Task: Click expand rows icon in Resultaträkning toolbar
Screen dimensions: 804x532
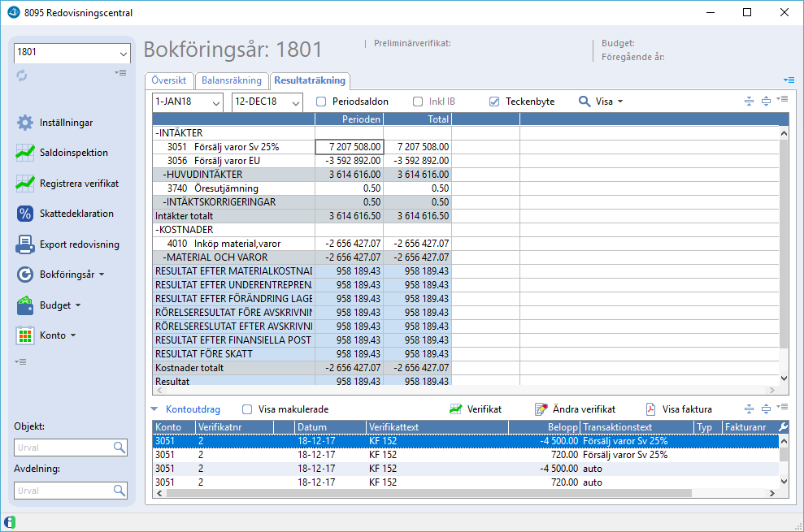Action: [766, 101]
